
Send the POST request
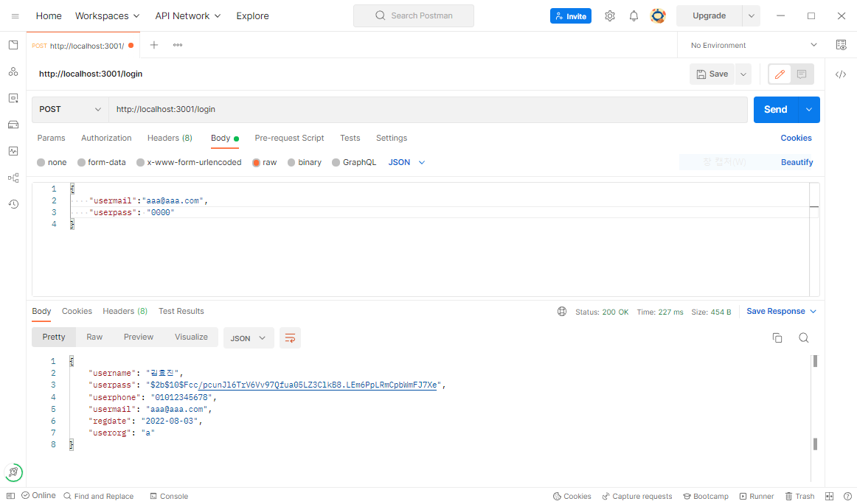click(x=776, y=110)
